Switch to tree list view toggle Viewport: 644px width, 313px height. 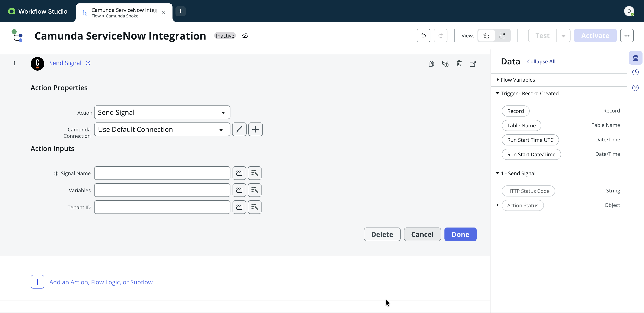[486, 36]
